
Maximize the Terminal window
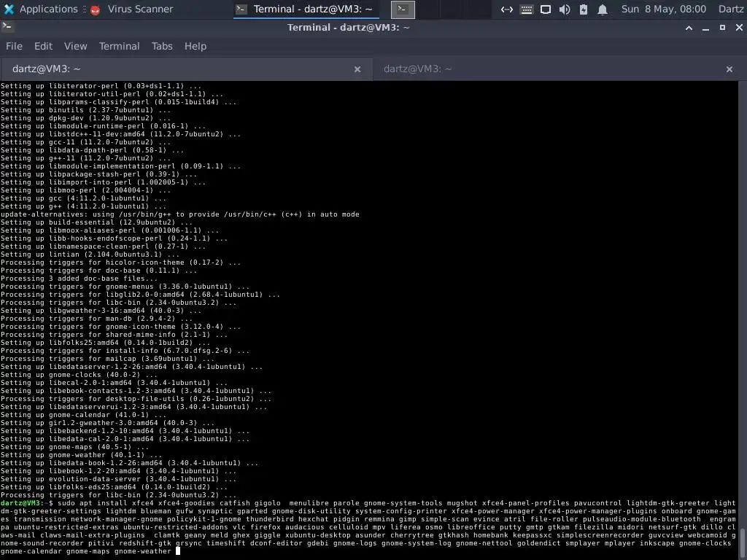pyautogui.click(x=722, y=28)
